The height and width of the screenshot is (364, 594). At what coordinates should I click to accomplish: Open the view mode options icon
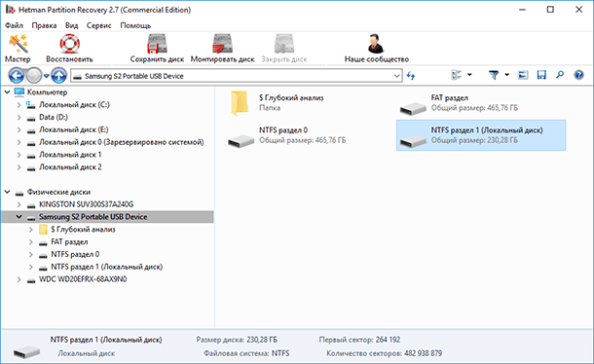tap(456, 75)
